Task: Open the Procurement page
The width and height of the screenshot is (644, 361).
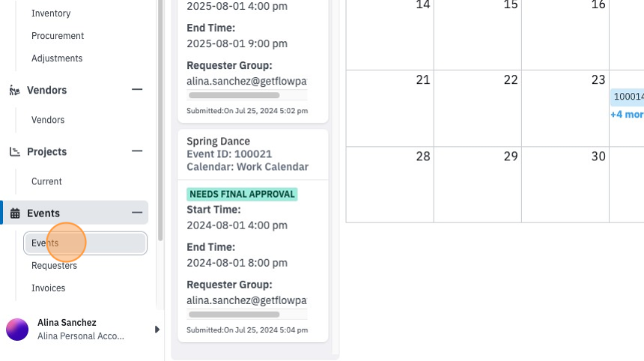Action: click(x=58, y=36)
